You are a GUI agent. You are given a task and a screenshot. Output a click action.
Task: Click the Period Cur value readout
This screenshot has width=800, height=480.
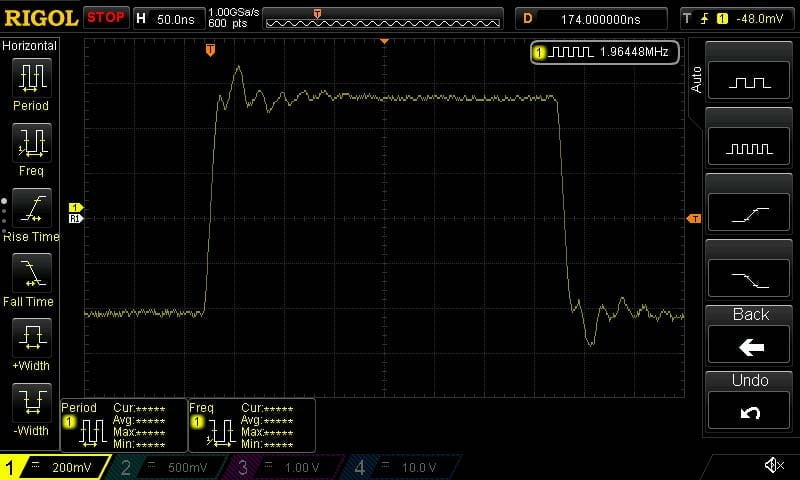pyautogui.click(x=139, y=408)
